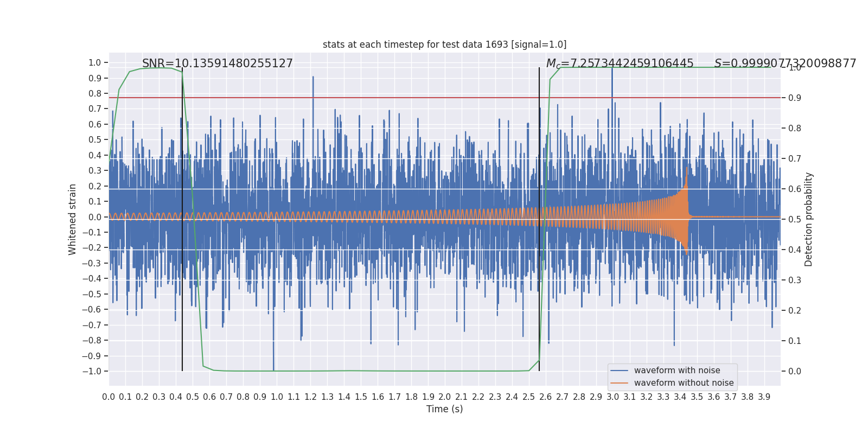Click the 2.0 tick label on the time axis

pos(445,397)
